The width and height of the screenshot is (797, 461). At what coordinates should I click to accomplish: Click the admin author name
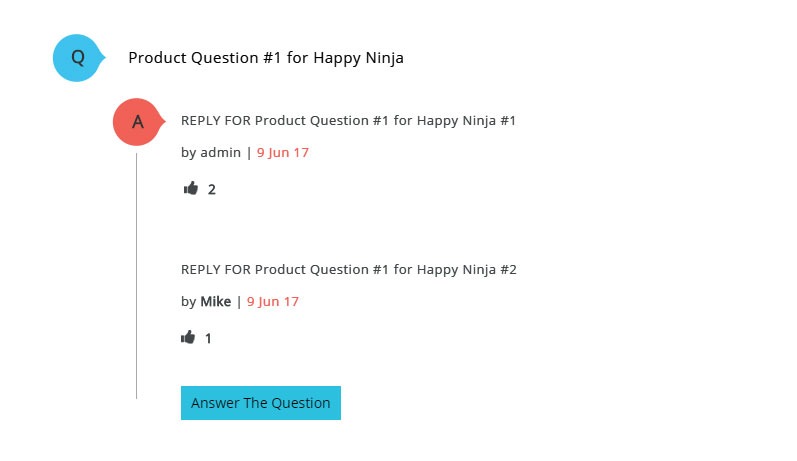[221, 152]
